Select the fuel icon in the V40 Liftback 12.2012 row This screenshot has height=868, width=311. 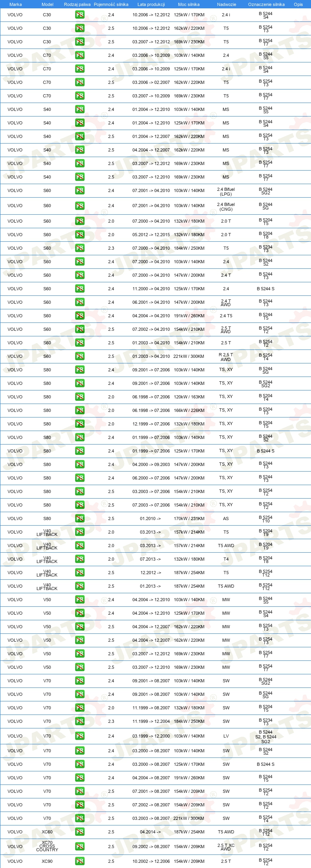(x=80, y=573)
